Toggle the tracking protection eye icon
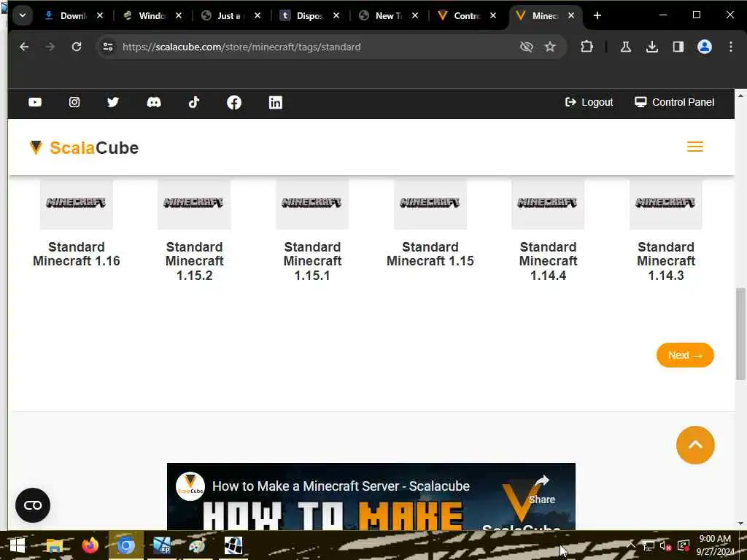 (526, 47)
